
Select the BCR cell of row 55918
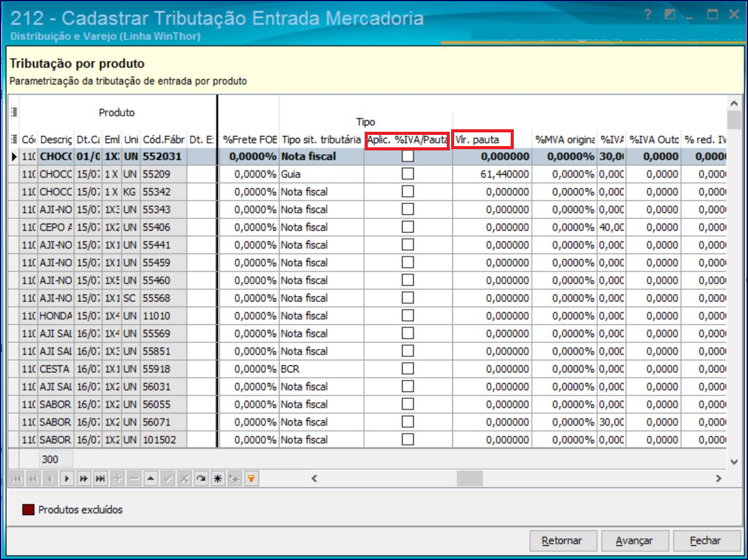(x=321, y=369)
